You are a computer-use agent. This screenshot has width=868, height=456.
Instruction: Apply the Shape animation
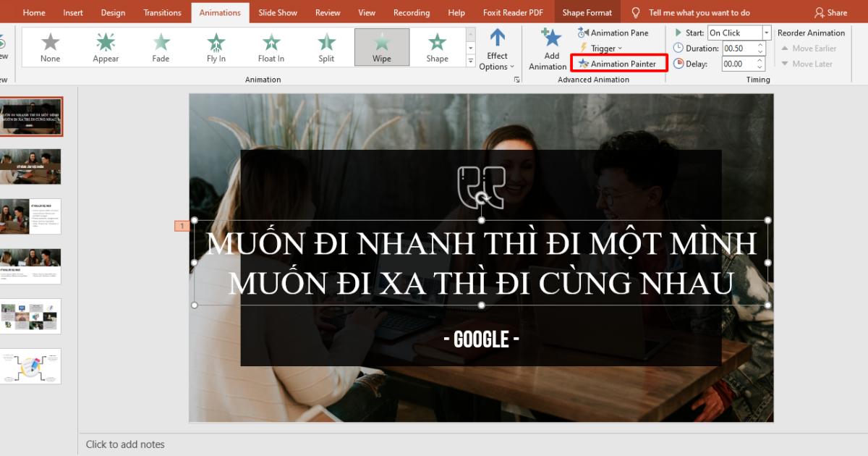tap(437, 46)
